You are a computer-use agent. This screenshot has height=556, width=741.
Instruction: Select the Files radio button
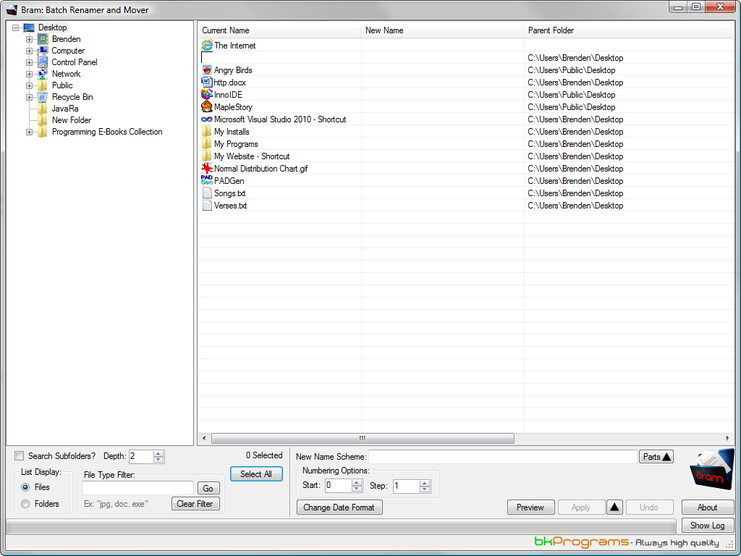25,487
